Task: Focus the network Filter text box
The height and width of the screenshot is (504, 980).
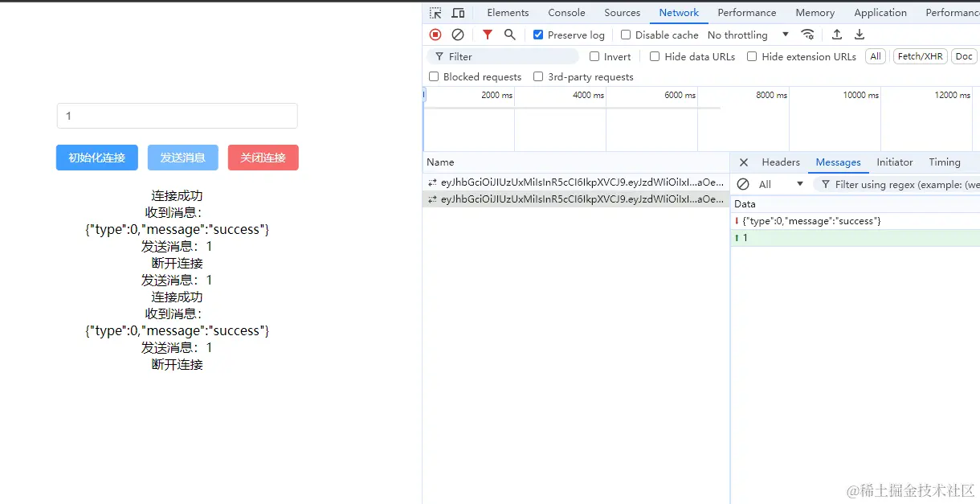Action: pyautogui.click(x=503, y=56)
